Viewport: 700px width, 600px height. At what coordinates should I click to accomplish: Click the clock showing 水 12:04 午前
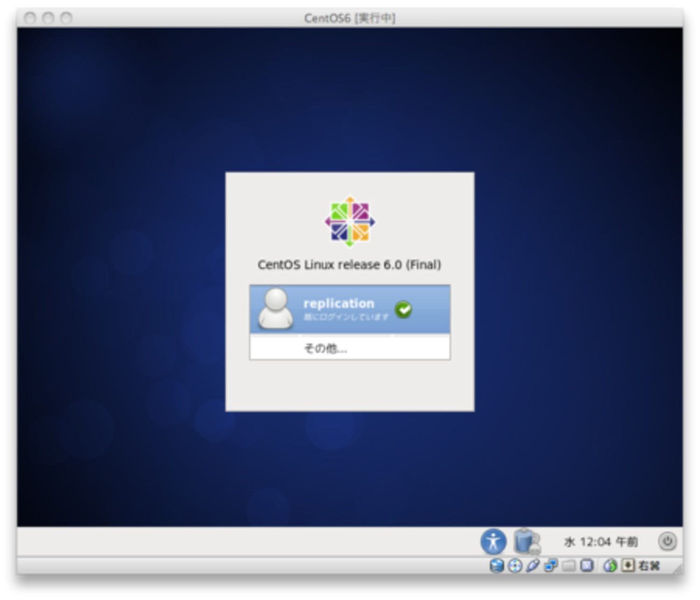(601, 542)
